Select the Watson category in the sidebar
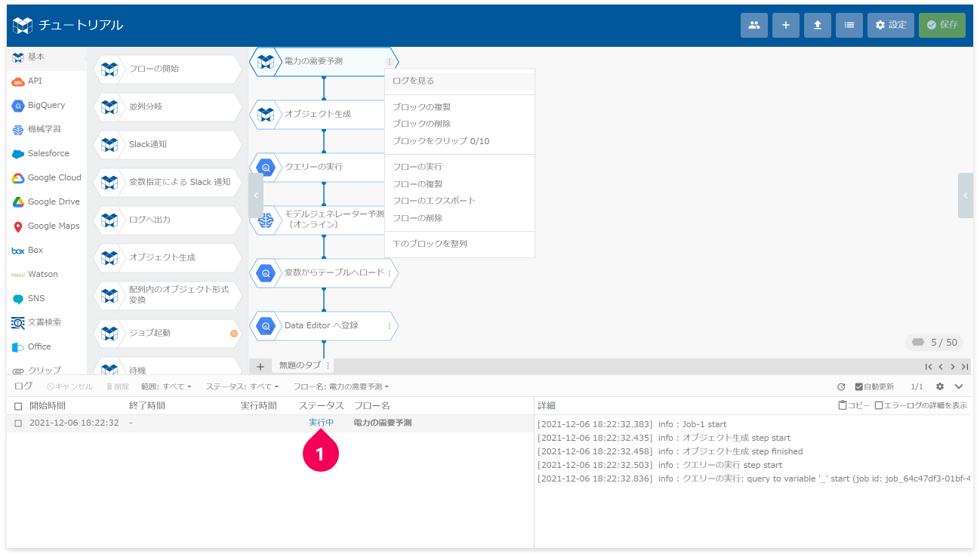Viewport: 980px width, 557px height. 47,274
